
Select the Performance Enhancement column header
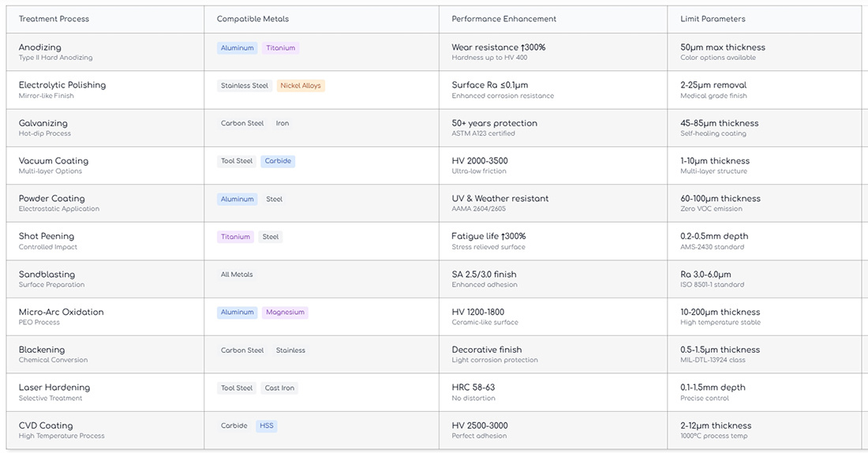click(x=503, y=19)
